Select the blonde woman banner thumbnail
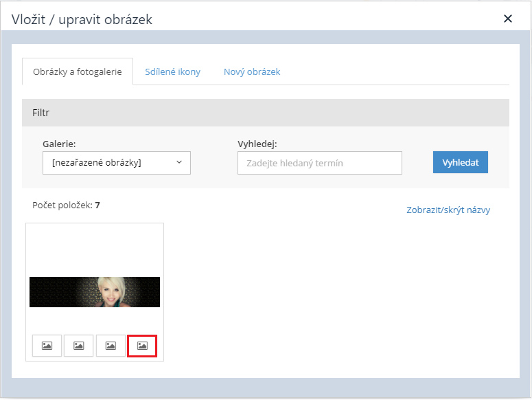532x400 pixels. [95, 292]
